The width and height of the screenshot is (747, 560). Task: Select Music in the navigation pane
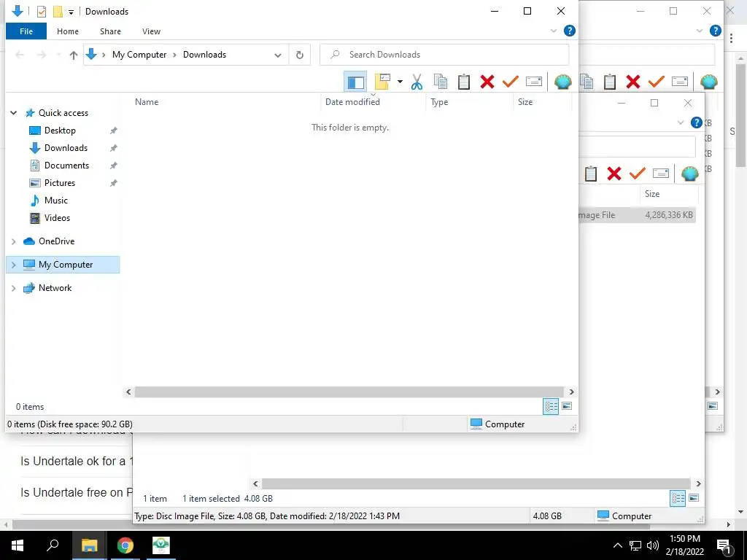click(55, 201)
